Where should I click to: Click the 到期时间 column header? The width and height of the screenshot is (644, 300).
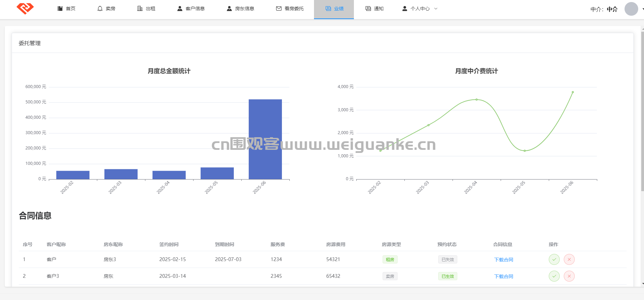(225, 244)
